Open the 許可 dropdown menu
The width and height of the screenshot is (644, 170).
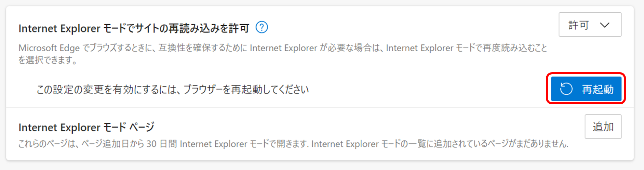coord(590,25)
